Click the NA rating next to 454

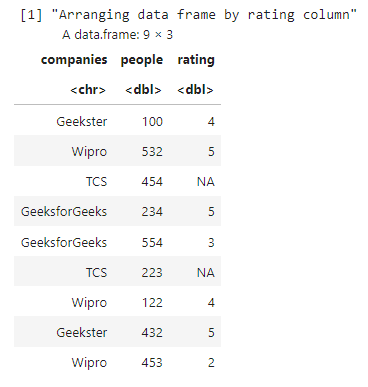coord(206,182)
